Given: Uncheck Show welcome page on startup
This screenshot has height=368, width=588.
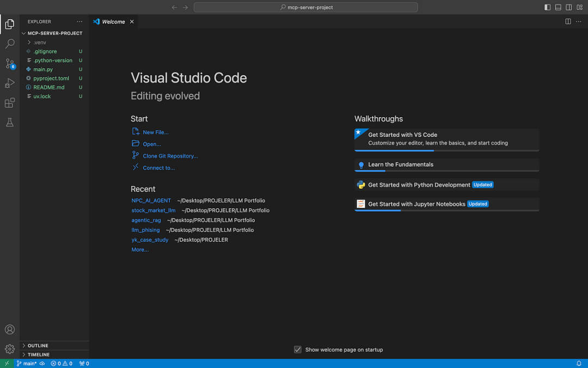Looking at the screenshot, I should pos(298,349).
